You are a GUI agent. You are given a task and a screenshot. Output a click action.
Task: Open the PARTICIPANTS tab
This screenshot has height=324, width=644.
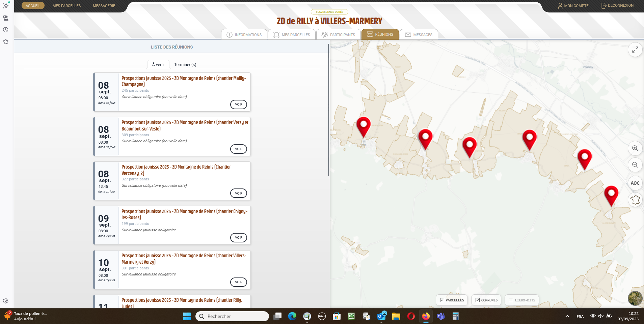pyautogui.click(x=339, y=35)
